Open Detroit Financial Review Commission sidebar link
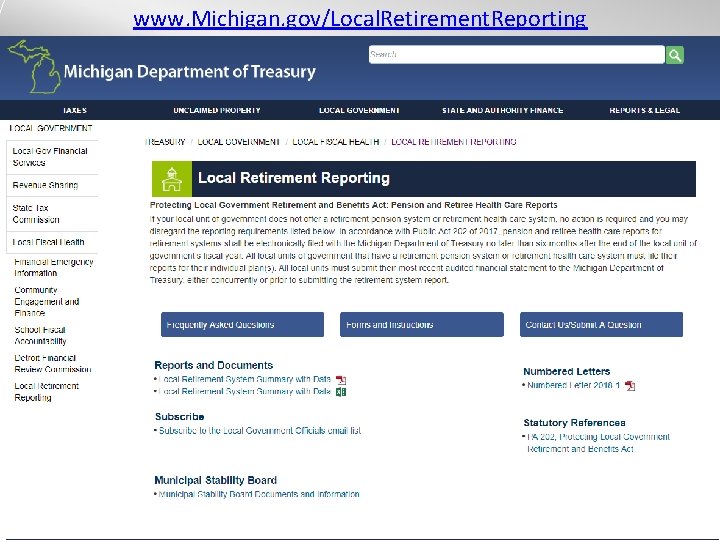This screenshot has width=720, height=540. click(x=52, y=363)
